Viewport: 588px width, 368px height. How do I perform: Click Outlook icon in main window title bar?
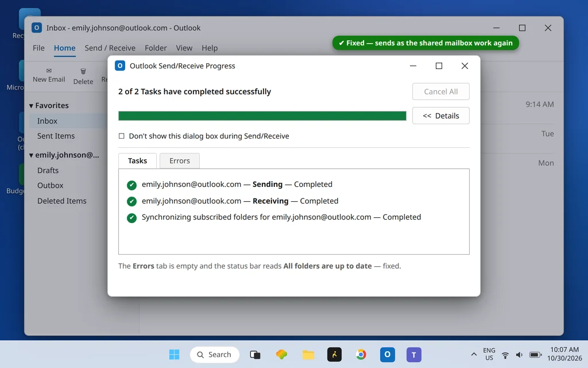[x=36, y=28]
